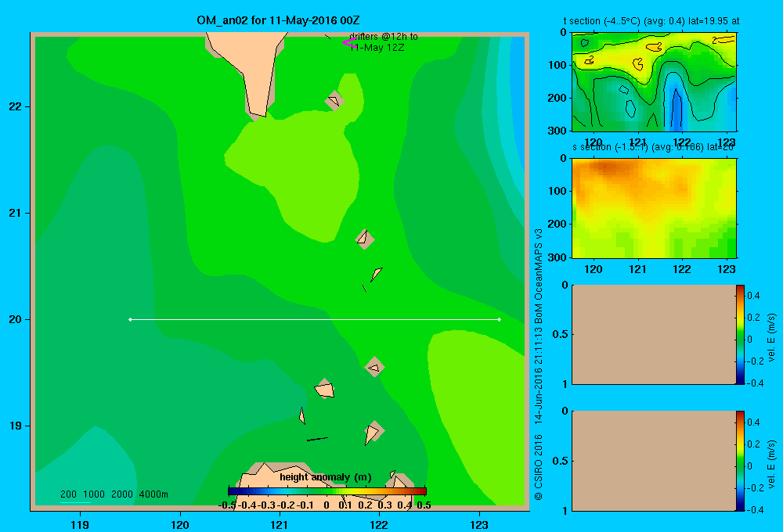
Task: Click the 's section' title text
Action: (652, 147)
